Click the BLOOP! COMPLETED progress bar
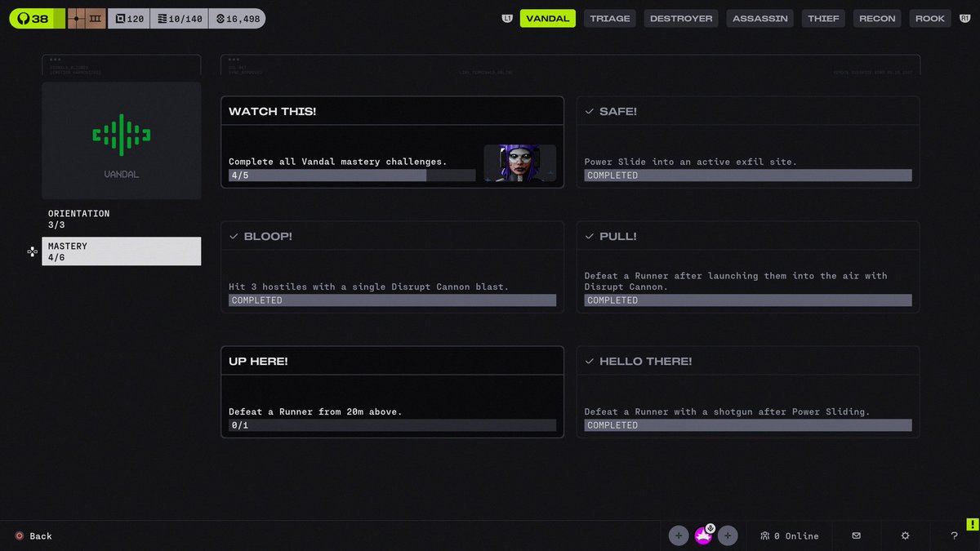 (392, 300)
